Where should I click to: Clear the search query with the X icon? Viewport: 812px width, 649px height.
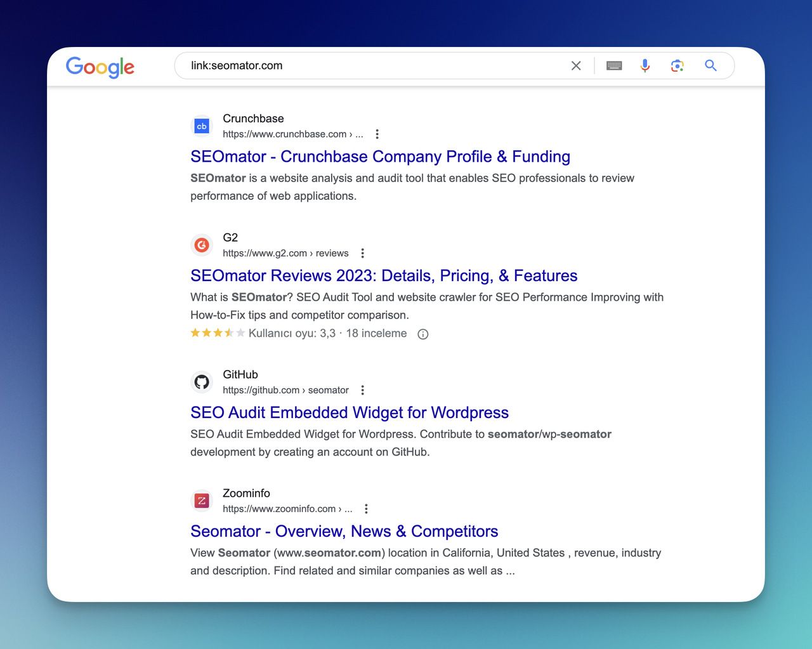(575, 65)
